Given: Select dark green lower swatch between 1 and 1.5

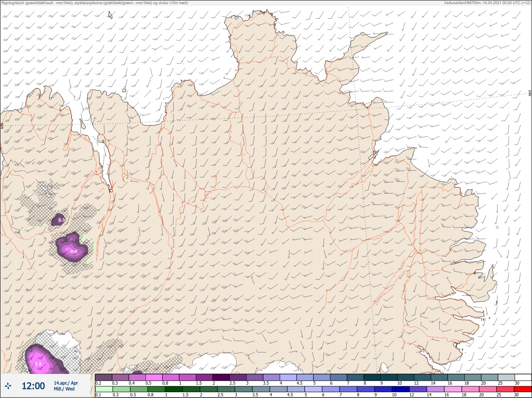Looking at the screenshot, I should [174, 389].
